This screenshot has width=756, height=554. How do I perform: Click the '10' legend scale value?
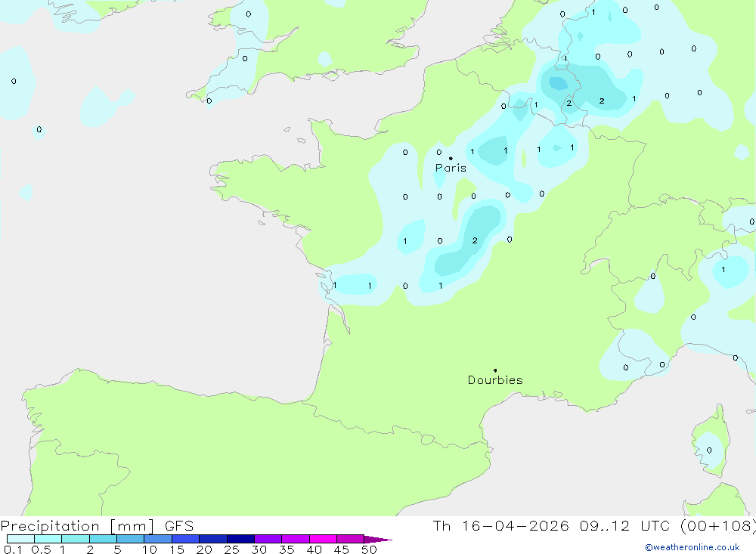coord(150,549)
